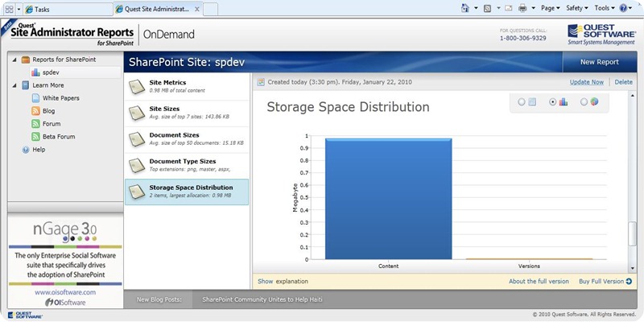The width and height of the screenshot is (644, 322).
Task: Collapse the Reports for SharePoint tree node
Action: coord(14,60)
